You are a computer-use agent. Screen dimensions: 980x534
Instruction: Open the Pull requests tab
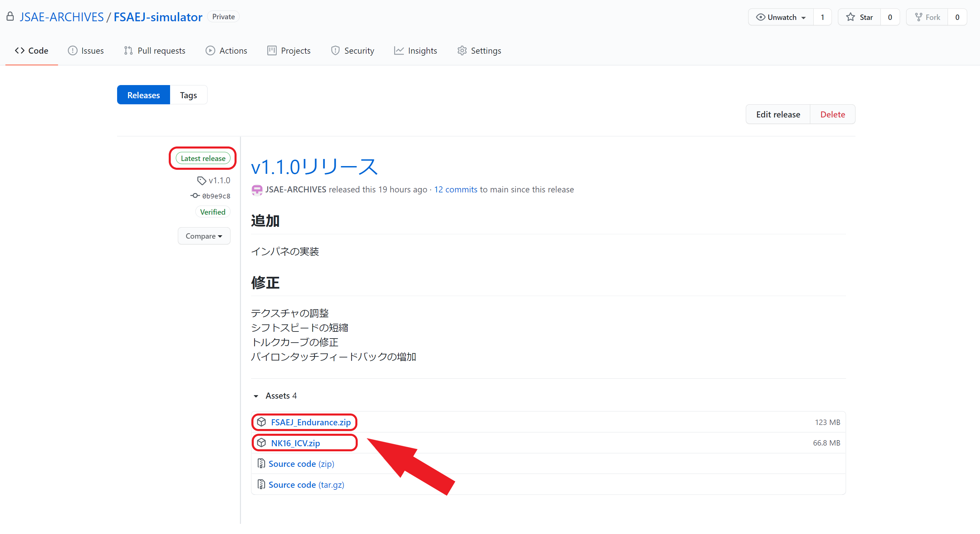tap(155, 51)
